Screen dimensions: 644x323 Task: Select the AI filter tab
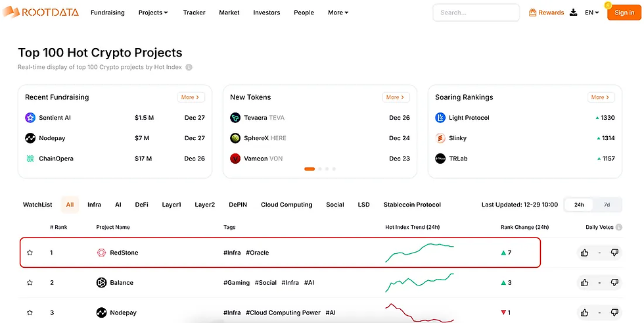[118, 205]
